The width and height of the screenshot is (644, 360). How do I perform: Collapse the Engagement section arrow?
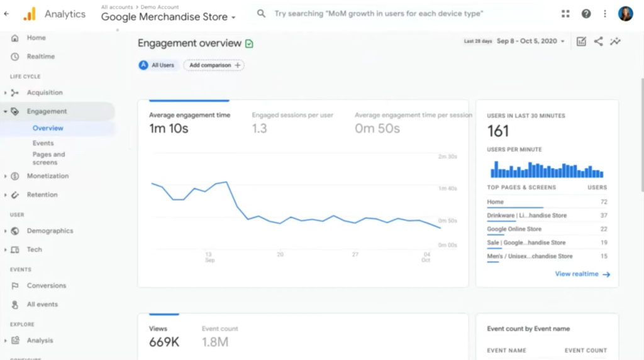[5, 111]
